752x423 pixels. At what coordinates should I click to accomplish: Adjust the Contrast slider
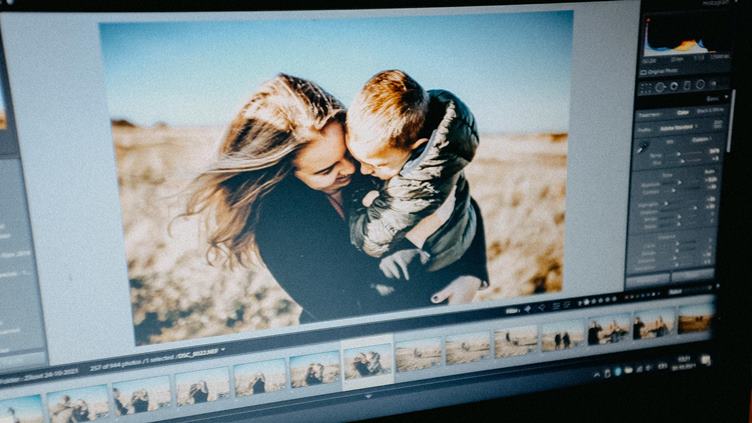682,190
